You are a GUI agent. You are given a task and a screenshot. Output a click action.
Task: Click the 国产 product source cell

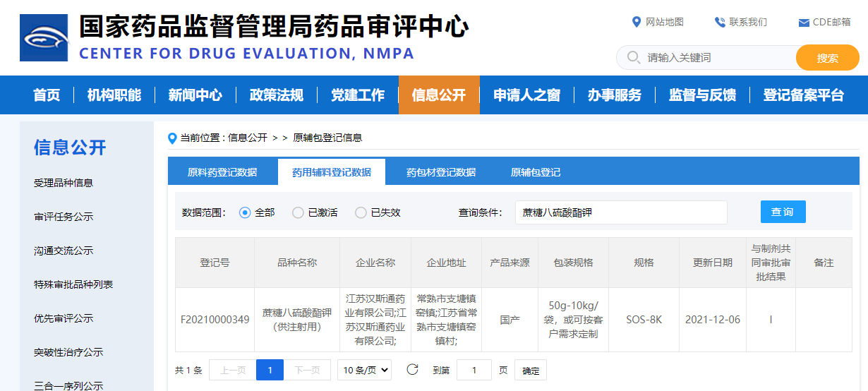pyautogui.click(x=510, y=320)
